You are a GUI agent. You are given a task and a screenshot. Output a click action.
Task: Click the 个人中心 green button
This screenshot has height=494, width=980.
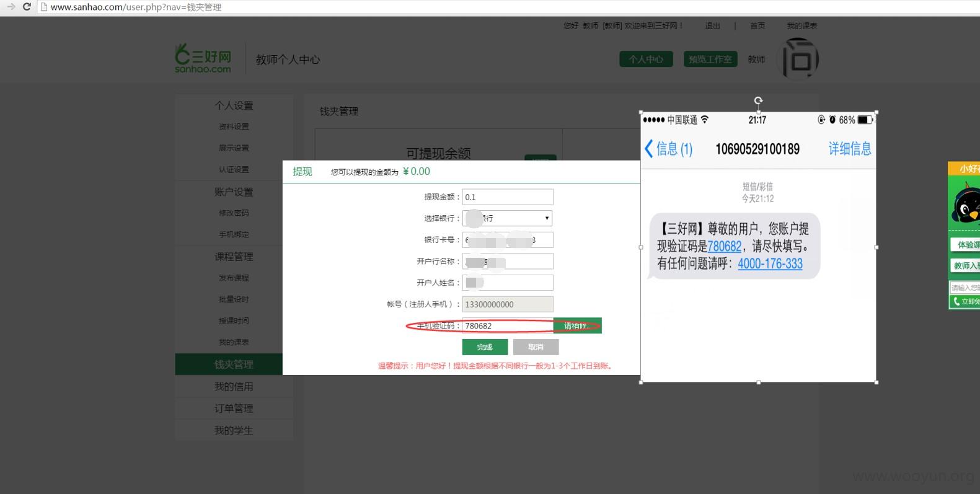pyautogui.click(x=646, y=59)
